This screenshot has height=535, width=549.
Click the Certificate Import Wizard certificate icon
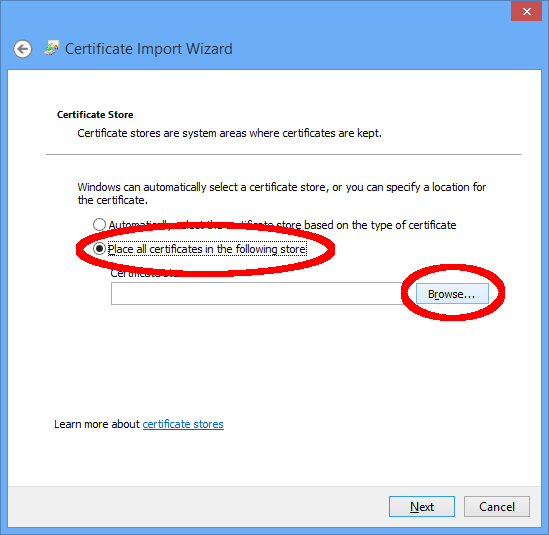52,48
